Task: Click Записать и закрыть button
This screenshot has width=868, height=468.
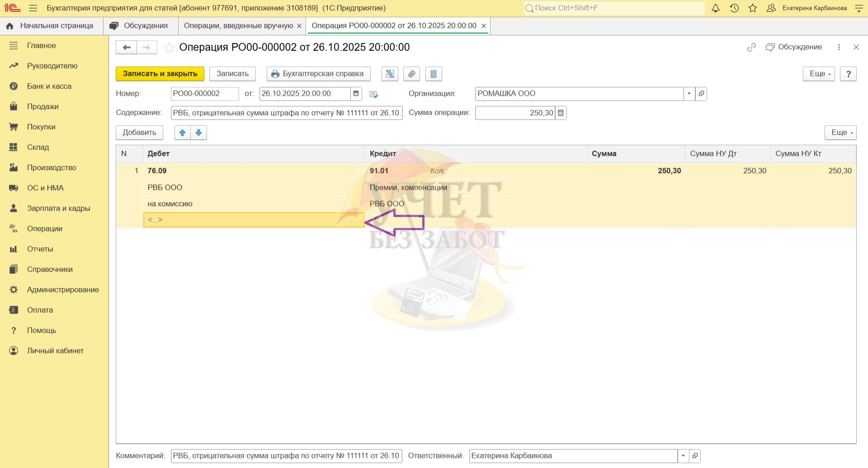Action: tap(160, 74)
